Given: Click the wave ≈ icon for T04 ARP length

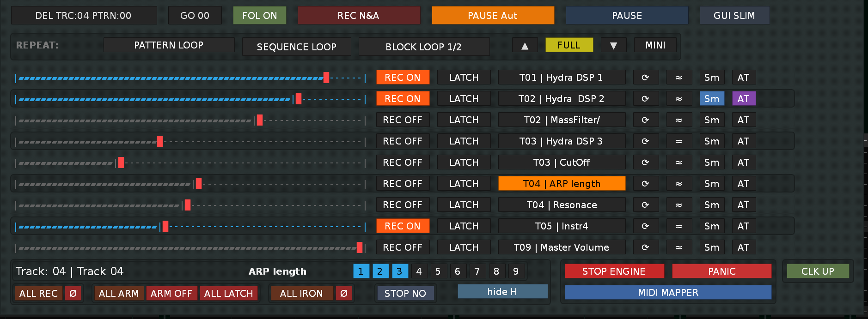Looking at the screenshot, I should [x=679, y=184].
